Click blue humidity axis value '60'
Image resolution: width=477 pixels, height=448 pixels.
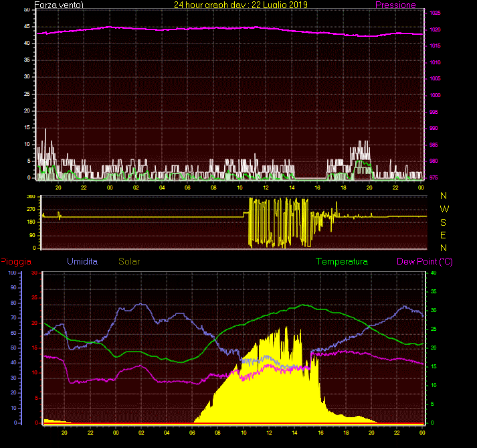[13, 333]
